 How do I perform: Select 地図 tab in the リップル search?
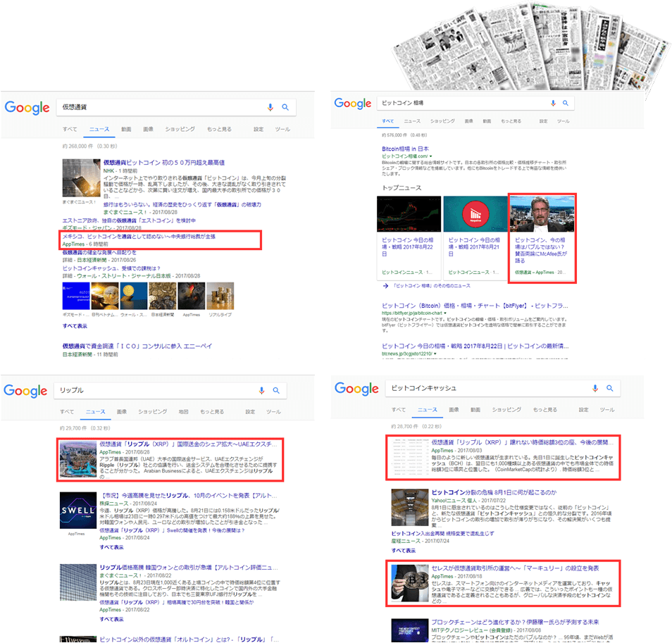[183, 412]
